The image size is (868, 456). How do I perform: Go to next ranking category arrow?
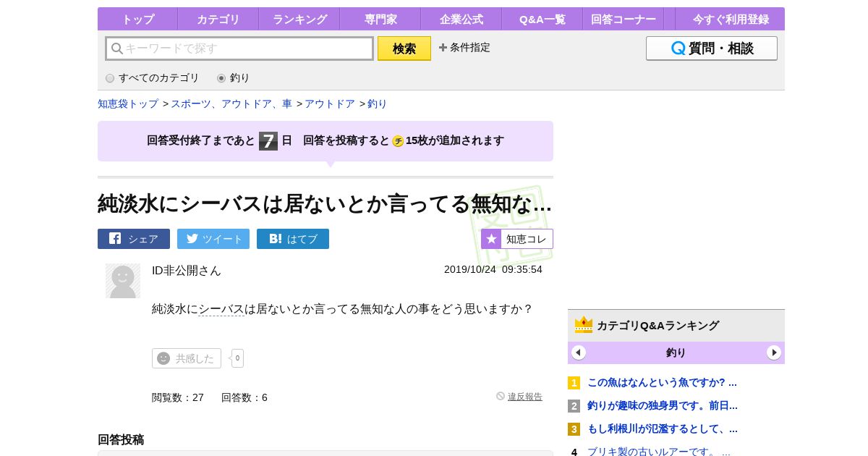click(774, 352)
